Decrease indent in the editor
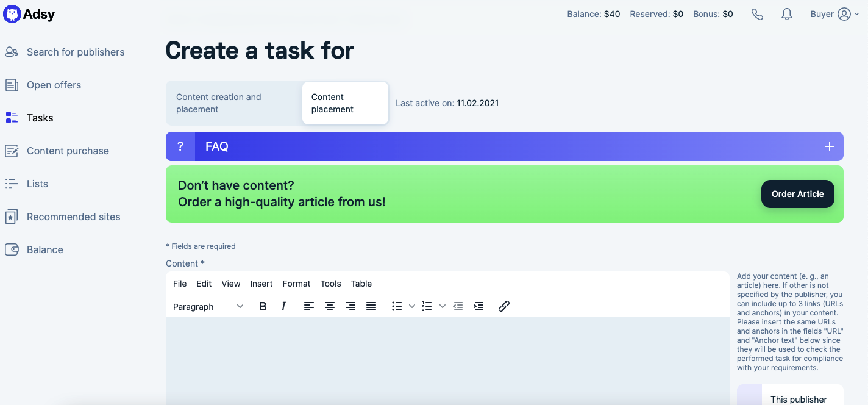Screen dimensions: 868x405 458,306
